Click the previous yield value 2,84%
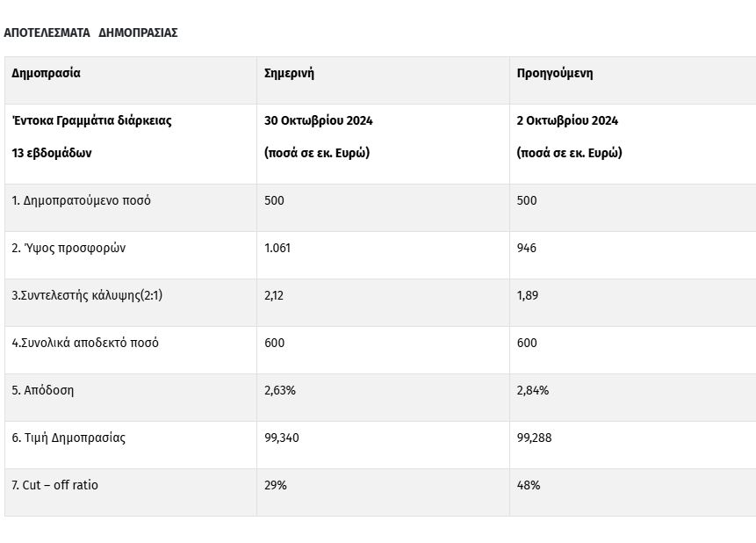This screenshot has height=543, width=756. 533,390
